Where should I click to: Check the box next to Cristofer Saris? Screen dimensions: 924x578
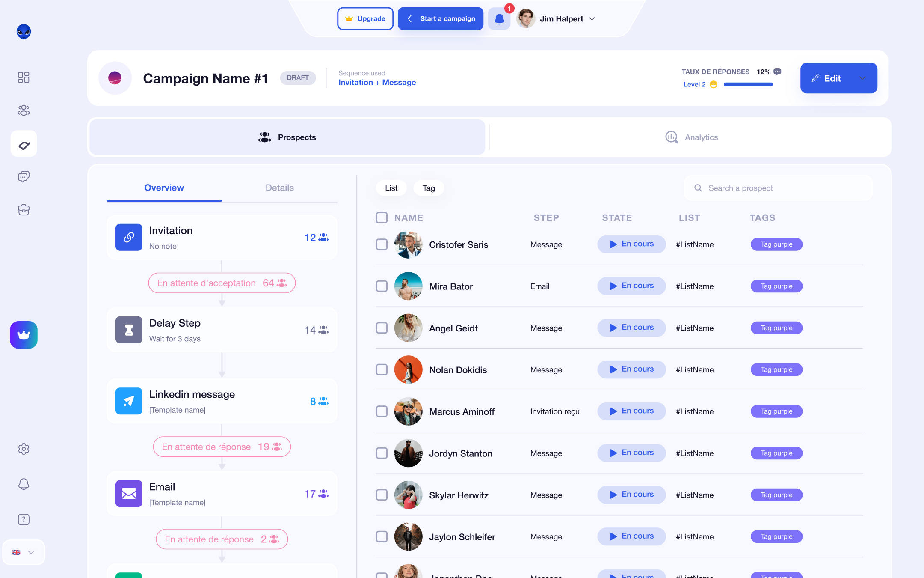(x=382, y=244)
